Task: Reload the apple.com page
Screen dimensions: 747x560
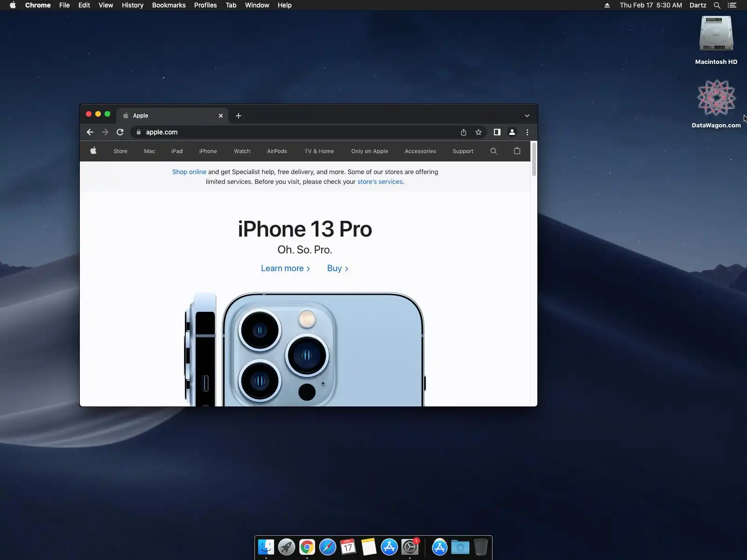Action: click(x=120, y=132)
